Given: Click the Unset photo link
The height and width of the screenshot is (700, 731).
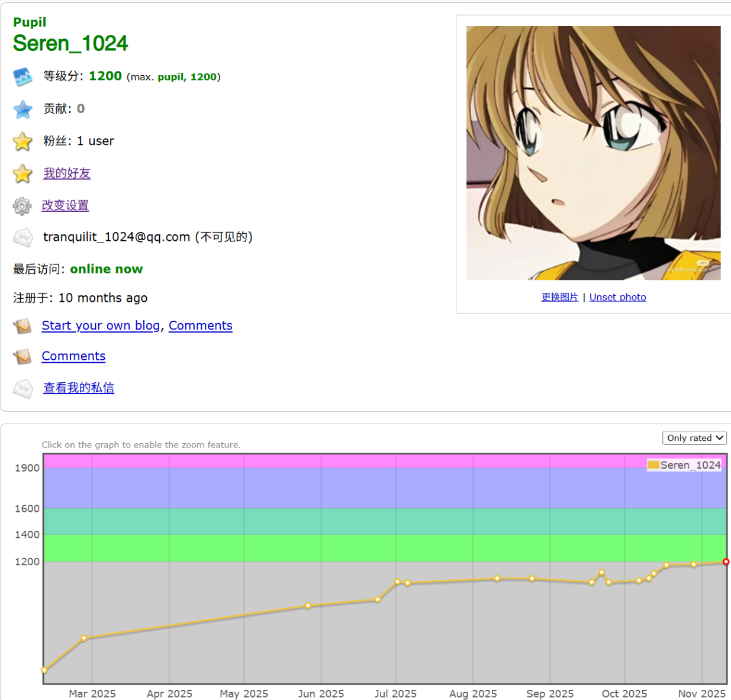Looking at the screenshot, I should point(617,297).
